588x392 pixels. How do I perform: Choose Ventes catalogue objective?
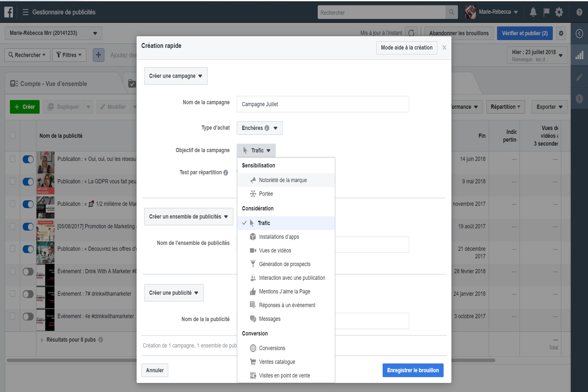click(286, 362)
